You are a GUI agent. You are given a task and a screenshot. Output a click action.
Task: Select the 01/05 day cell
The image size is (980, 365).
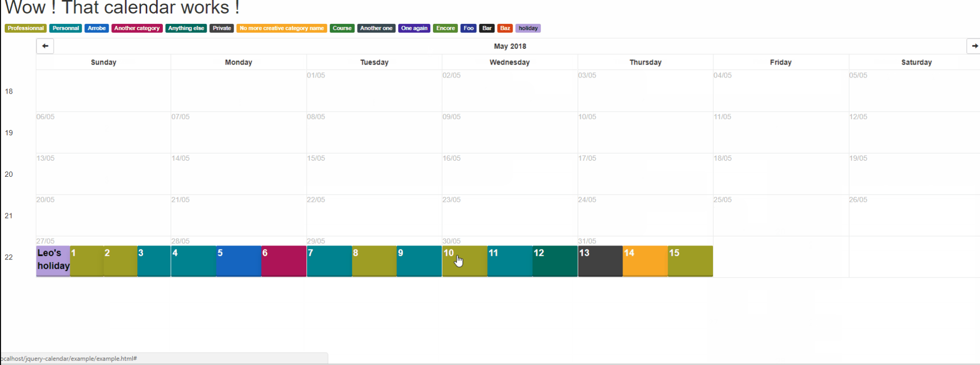tap(374, 91)
